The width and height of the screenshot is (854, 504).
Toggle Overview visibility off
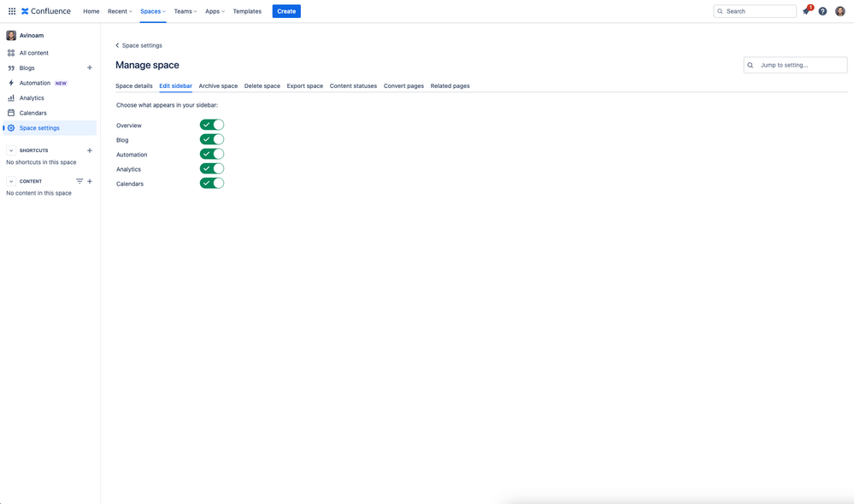pos(212,124)
